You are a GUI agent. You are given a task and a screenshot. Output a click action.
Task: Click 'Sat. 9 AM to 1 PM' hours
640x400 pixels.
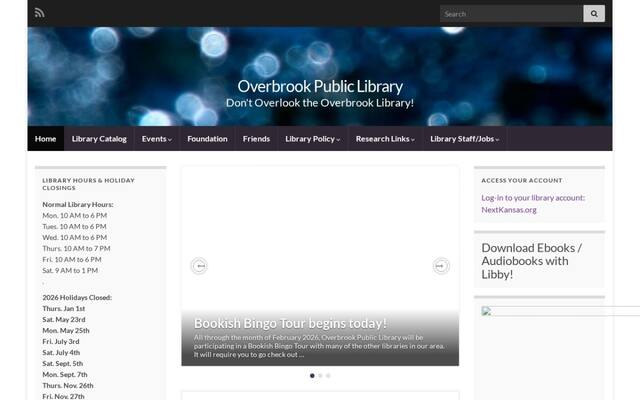70,271
